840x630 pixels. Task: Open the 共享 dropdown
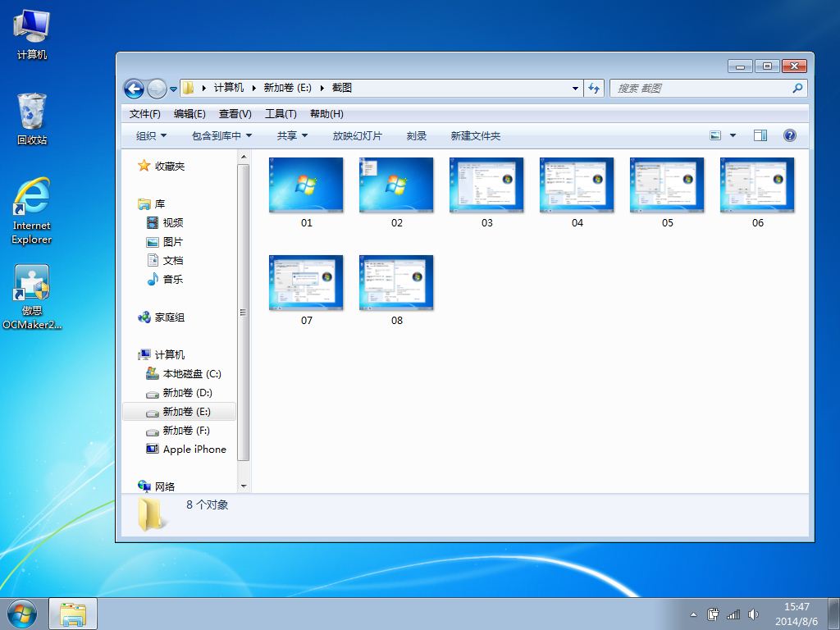pyautogui.click(x=292, y=136)
